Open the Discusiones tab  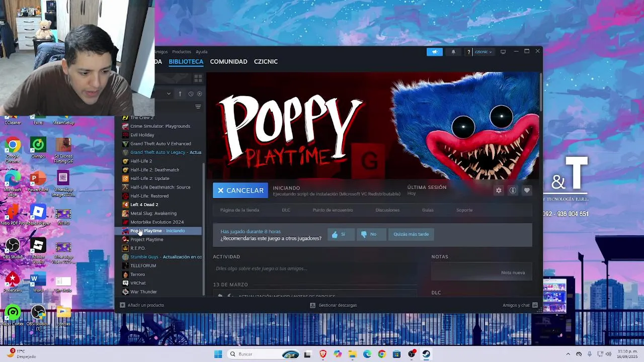click(x=387, y=210)
